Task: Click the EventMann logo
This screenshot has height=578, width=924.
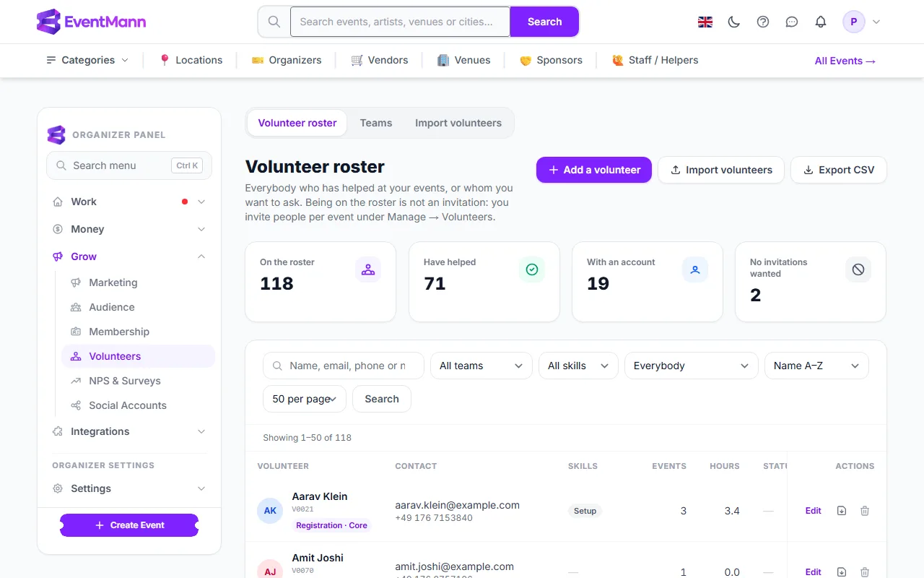Action: [91, 22]
